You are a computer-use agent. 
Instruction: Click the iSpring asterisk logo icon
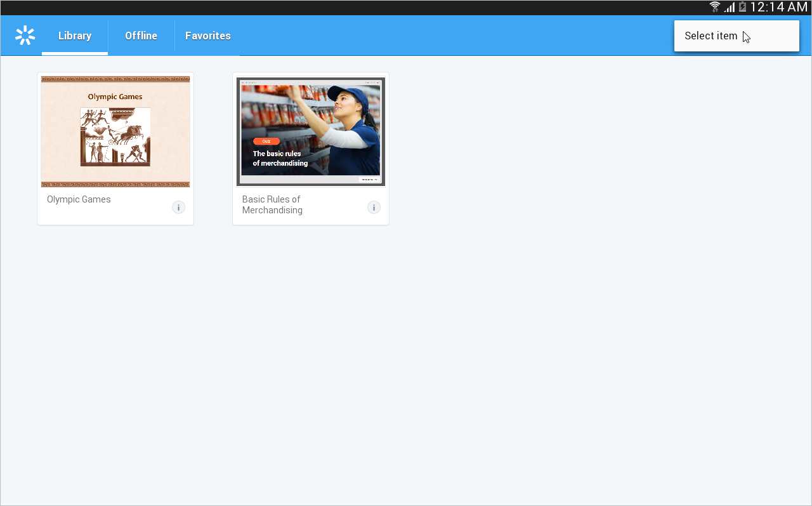tap(25, 36)
